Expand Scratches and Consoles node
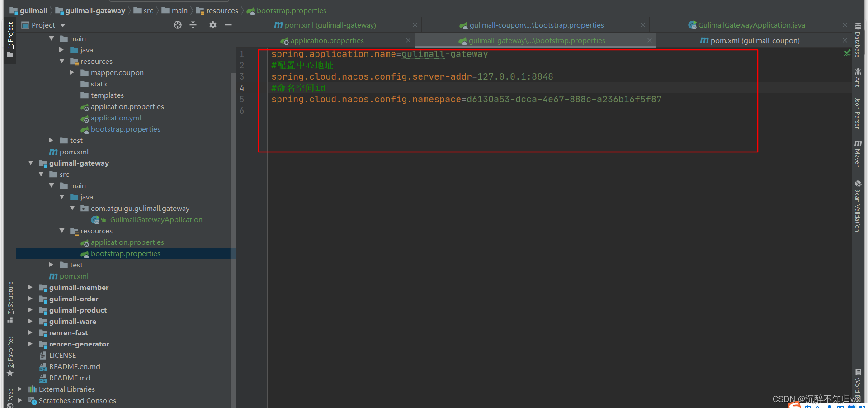 coord(20,400)
